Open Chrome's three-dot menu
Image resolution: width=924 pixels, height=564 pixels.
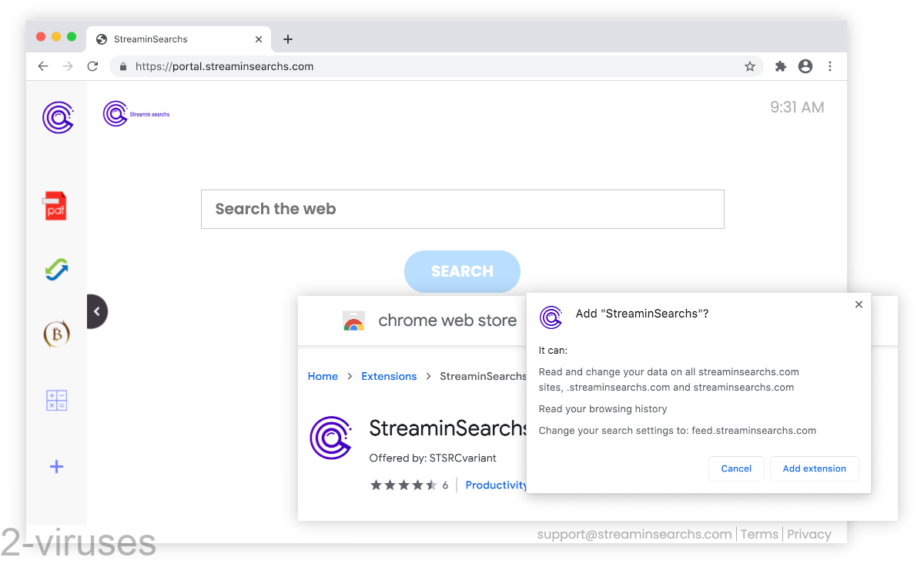pos(830,66)
